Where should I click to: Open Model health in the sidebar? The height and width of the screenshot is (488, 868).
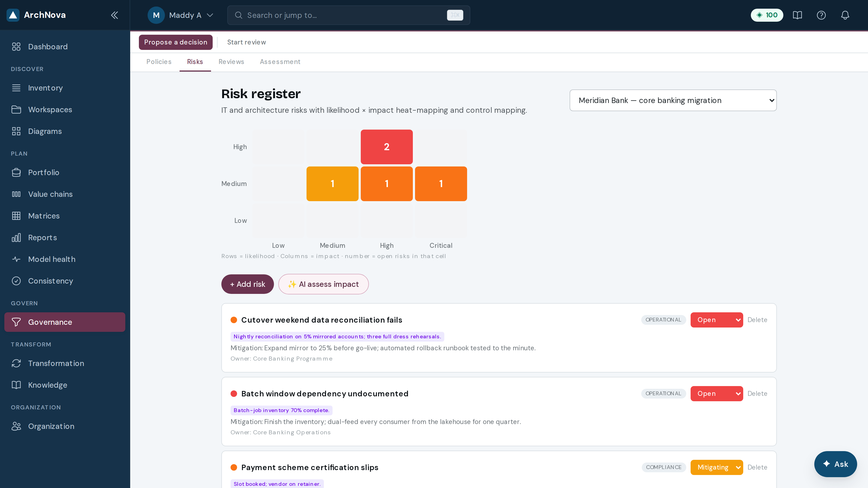pos(65,259)
